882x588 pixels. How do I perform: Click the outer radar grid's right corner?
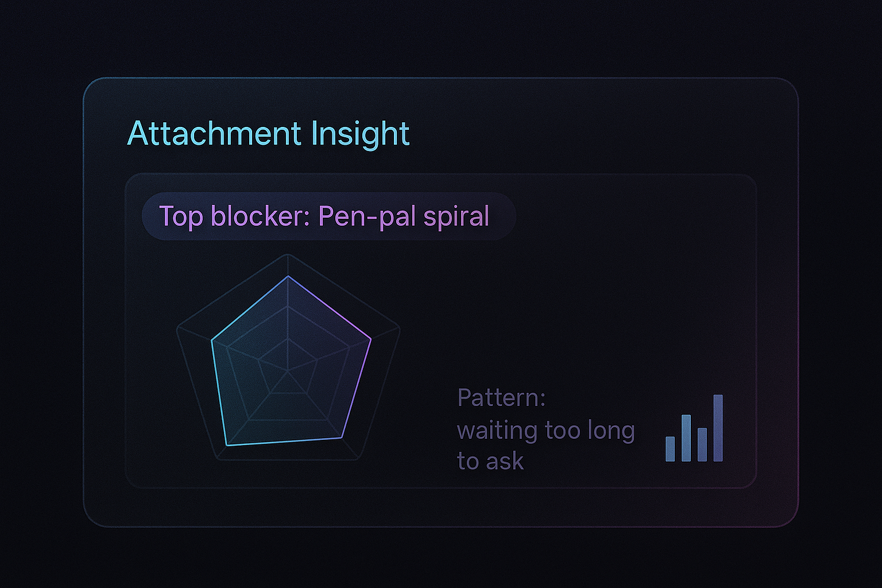coord(400,329)
